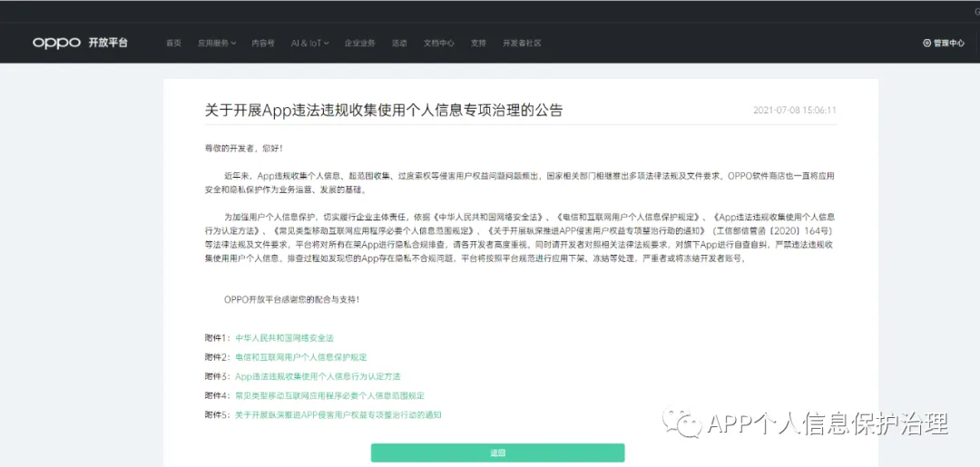
Task: Open 开发者社区 in the navigation bar
Action: [522, 44]
